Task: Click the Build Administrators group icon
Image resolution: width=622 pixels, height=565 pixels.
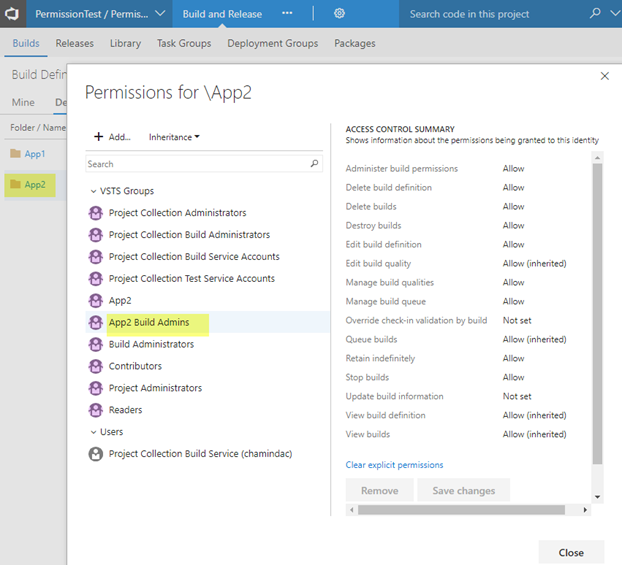Action: (x=96, y=344)
